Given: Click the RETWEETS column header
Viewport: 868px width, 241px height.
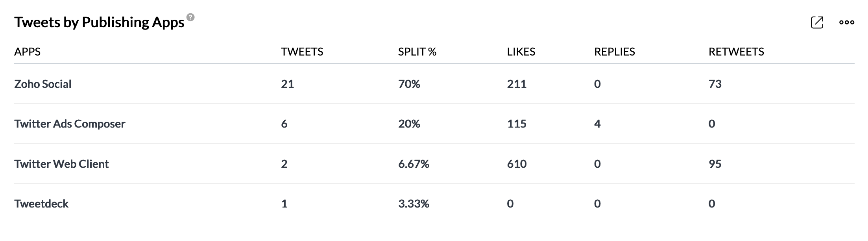Looking at the screenshot, I should coord(736,52).
